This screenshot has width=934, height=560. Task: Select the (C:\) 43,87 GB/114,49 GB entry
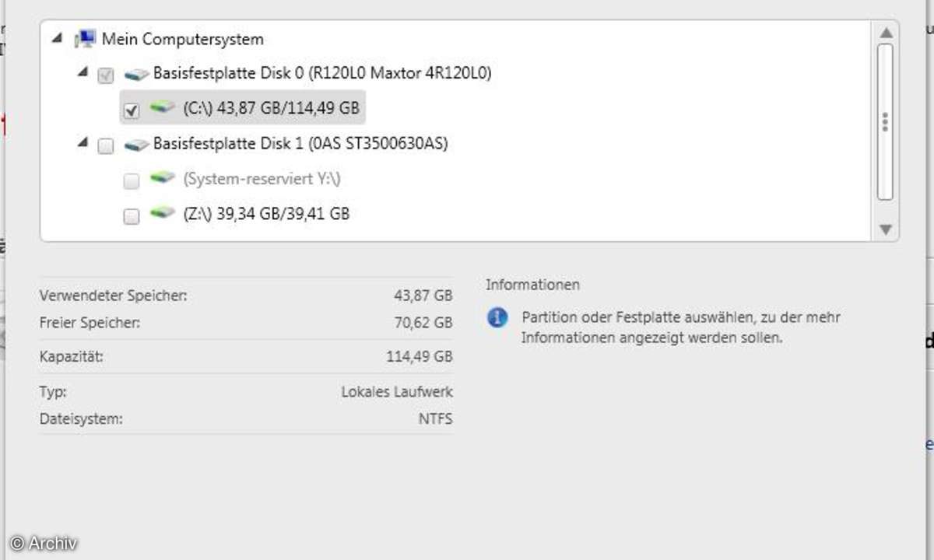tap(271, 108)
